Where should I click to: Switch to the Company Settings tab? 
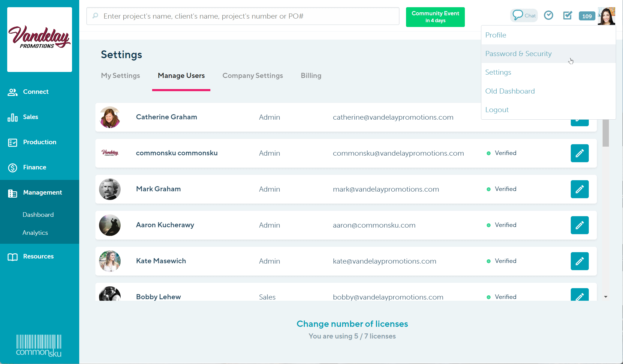click(x=252, y=76)
